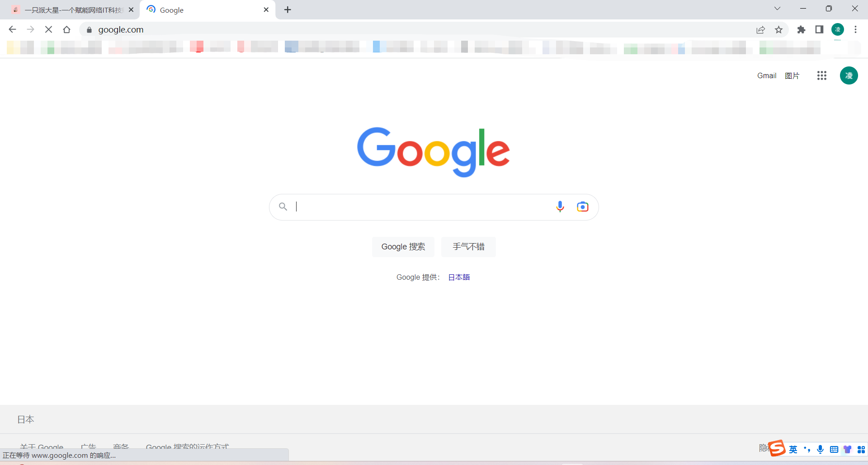Screen dimensions: 868x465
Task: Click the 手气不错 button
Action: pyautogui.click(x=468, y=247)
